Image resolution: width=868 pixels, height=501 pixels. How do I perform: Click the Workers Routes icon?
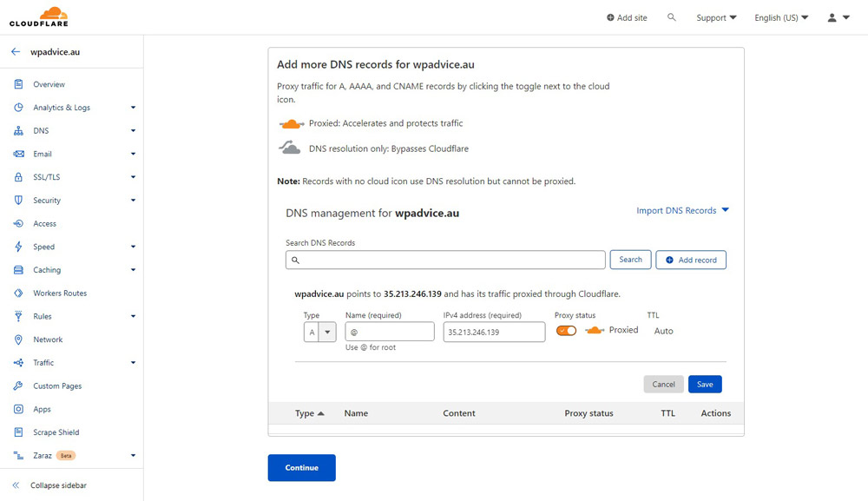(x=18, y=293)
